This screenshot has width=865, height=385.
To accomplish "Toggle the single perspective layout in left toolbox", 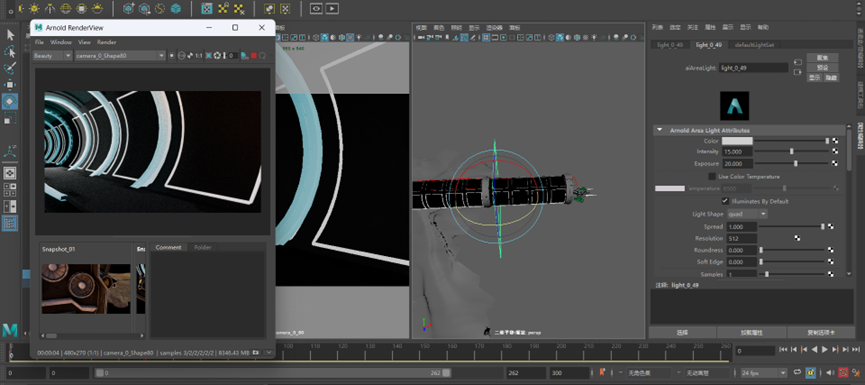I will point(10,173).
